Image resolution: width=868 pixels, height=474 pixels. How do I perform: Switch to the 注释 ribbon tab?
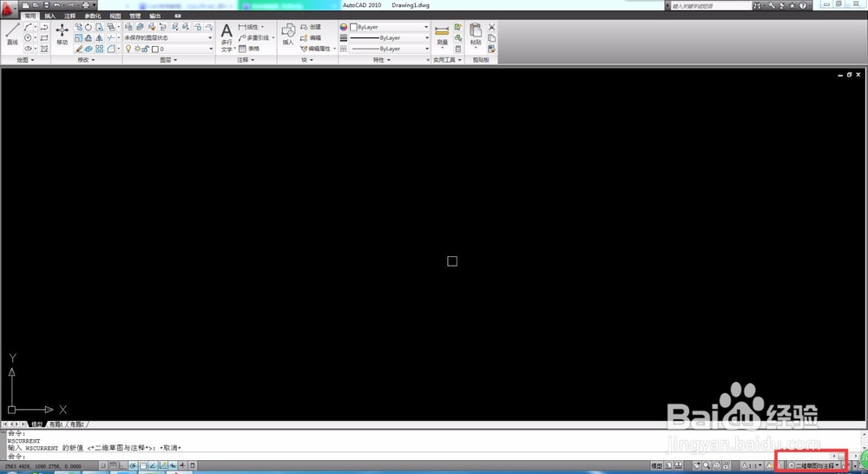(69, 16)
